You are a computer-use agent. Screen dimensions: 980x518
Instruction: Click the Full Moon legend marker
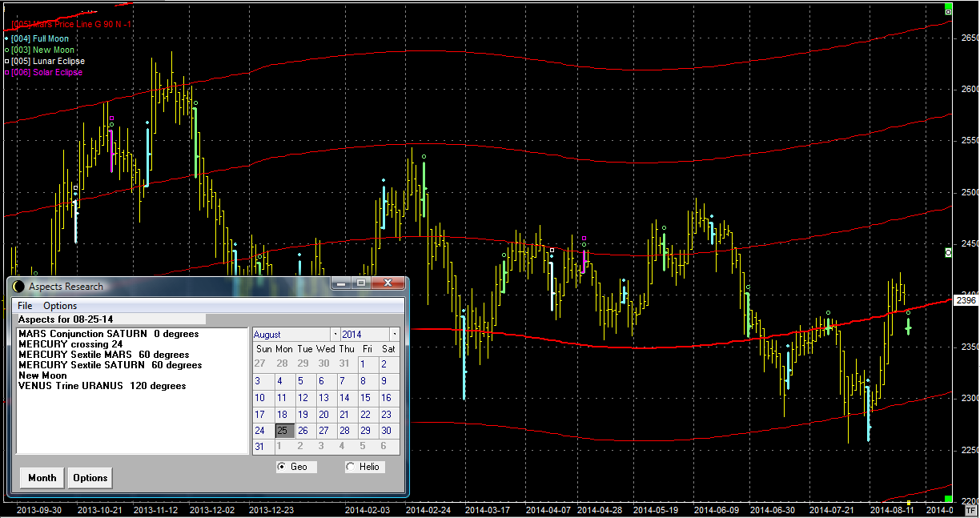pos(6,38)
